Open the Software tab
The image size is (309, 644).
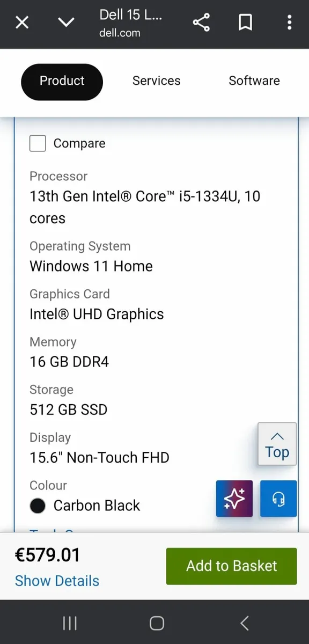click(254, 81)
